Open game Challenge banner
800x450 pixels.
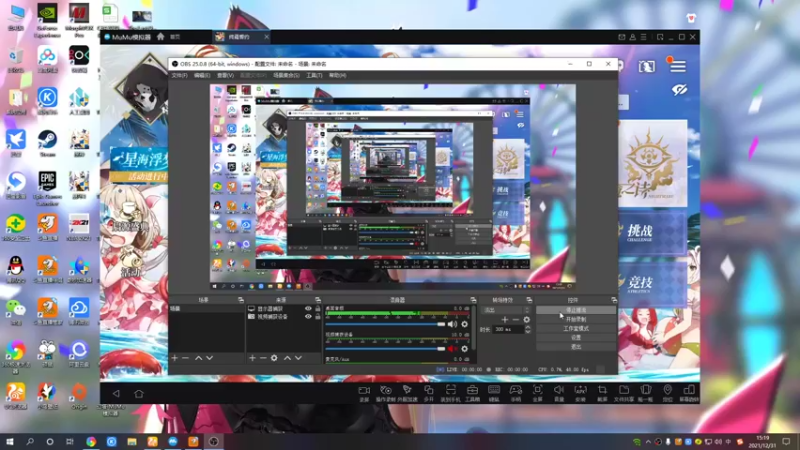[652, 233]
